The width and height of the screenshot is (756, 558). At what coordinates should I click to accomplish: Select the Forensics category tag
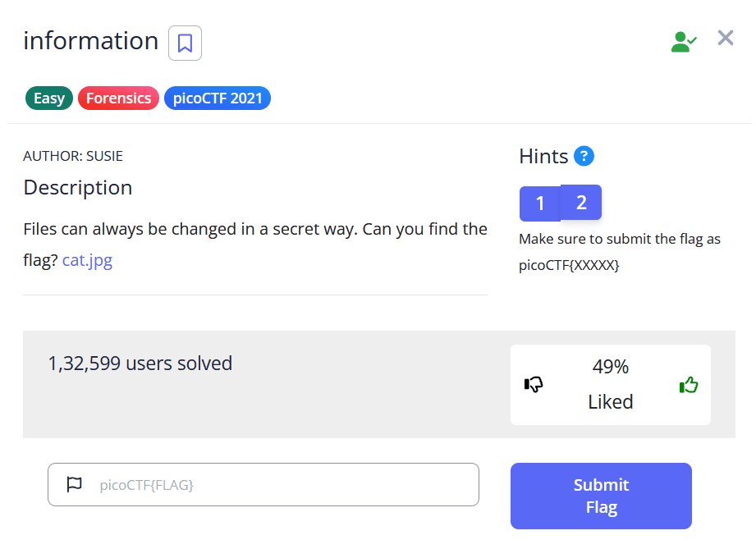click(118, 98)
